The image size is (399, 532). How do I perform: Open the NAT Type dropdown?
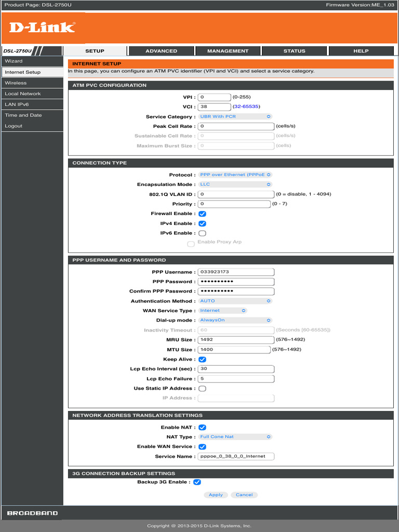tap(235, 436)
